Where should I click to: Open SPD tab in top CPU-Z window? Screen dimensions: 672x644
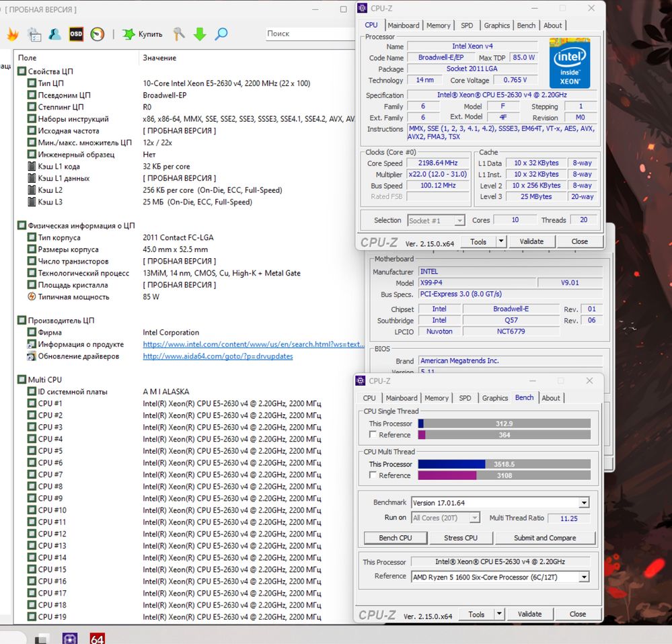pyautogui.click(x=467, y=26)
